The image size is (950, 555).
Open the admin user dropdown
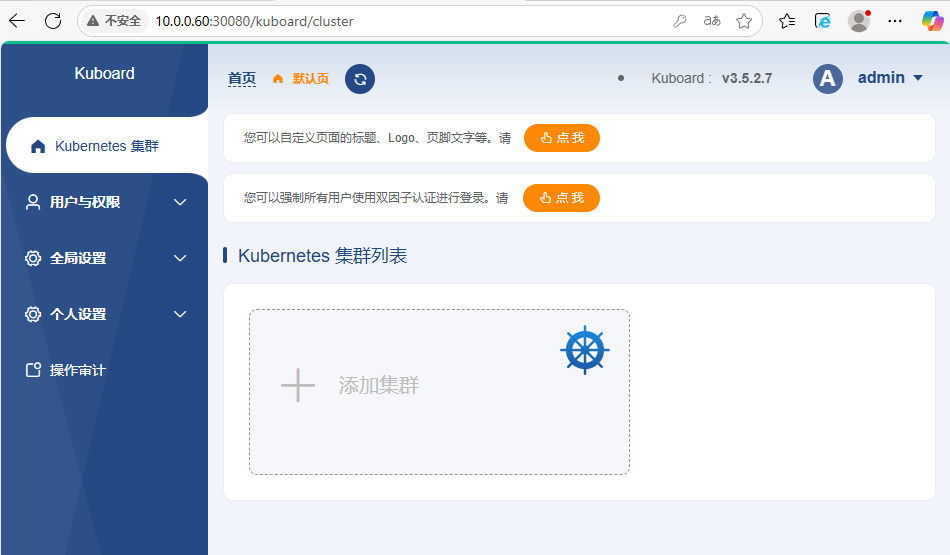tap(890, 78)
